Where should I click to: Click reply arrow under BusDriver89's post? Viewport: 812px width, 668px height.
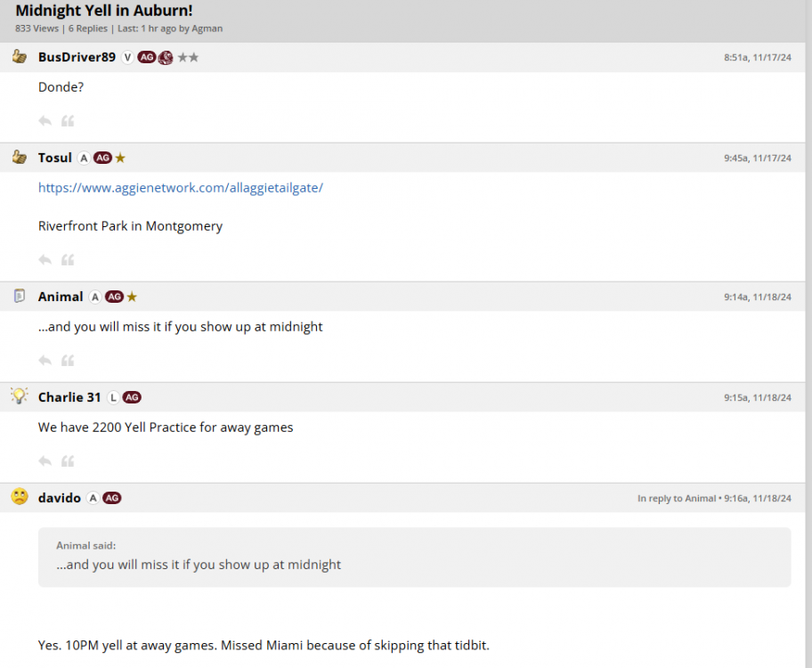[x=45, y=121]
